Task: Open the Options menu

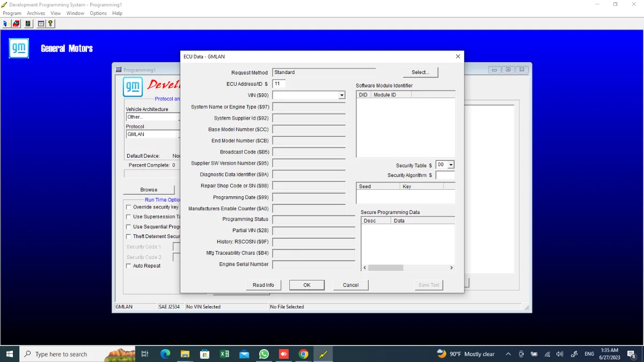Action: 98,13
